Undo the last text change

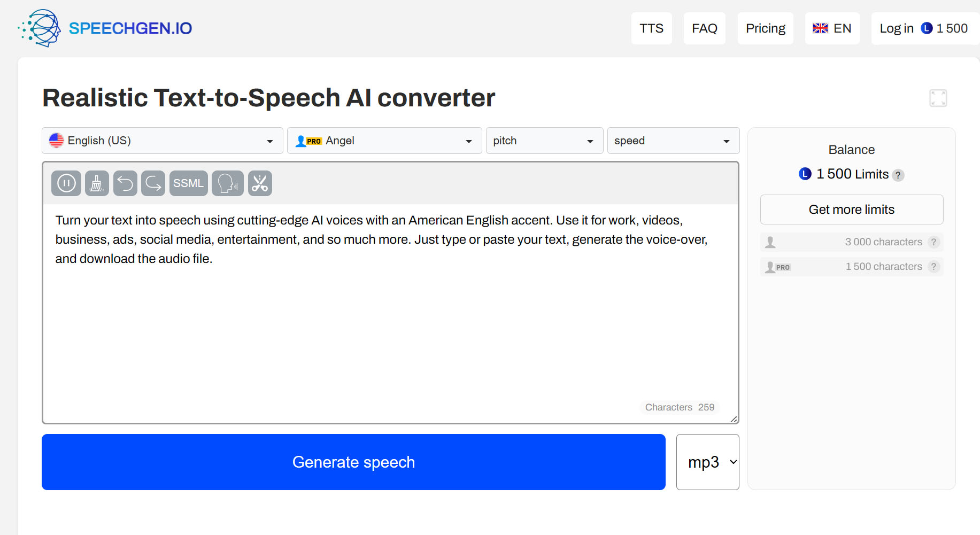[x=125, y=183]
